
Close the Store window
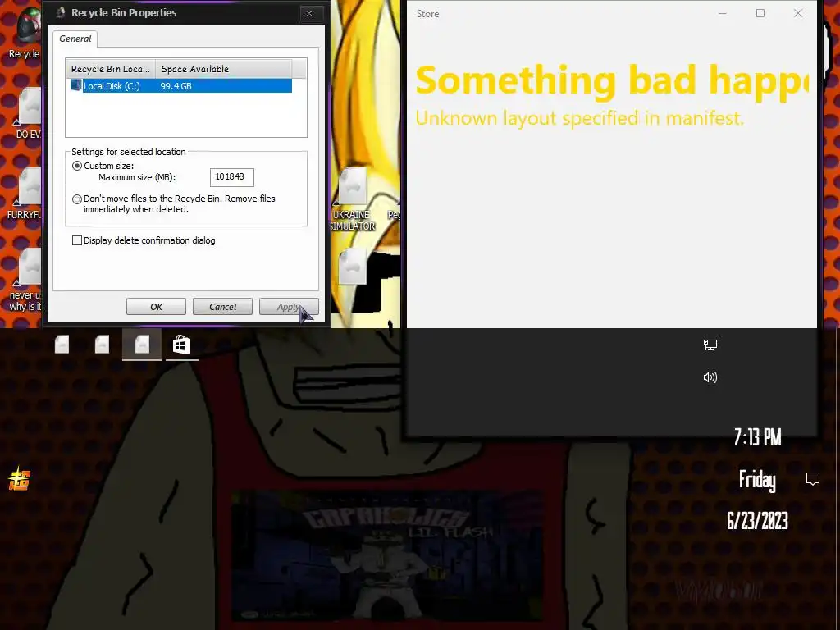[x=798, y=13]
